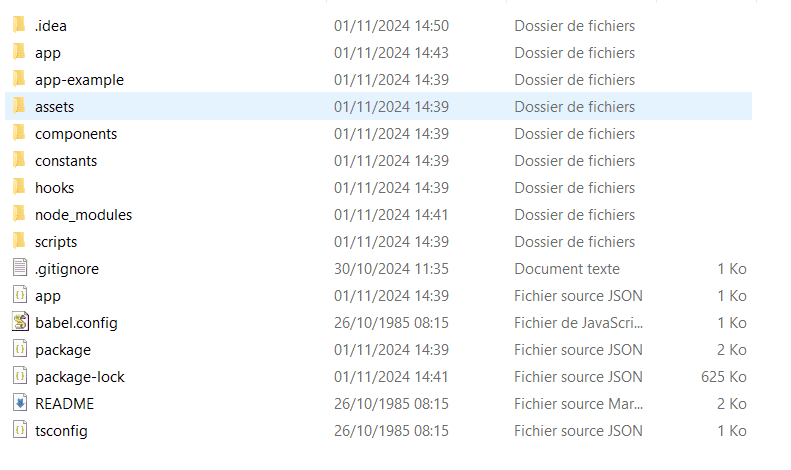The height and width of the screenshot is (470, 791).
Task: Click the scripts folder icon
Action: (x=19, y=241)
